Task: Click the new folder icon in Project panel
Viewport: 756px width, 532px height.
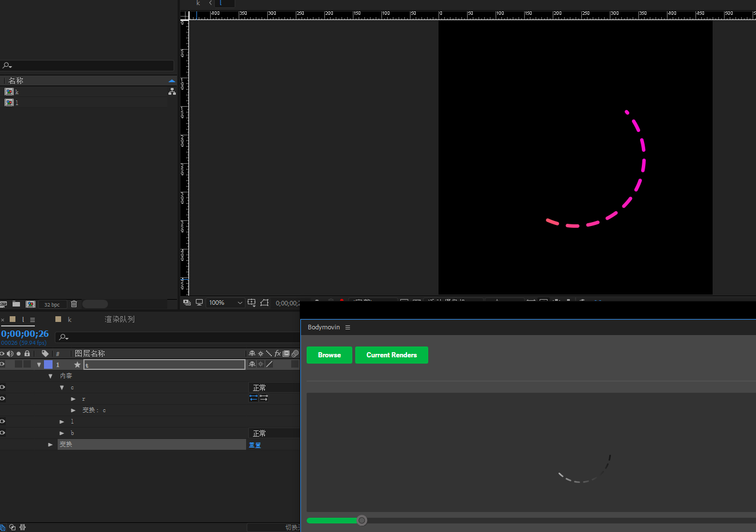Action: 16,304
